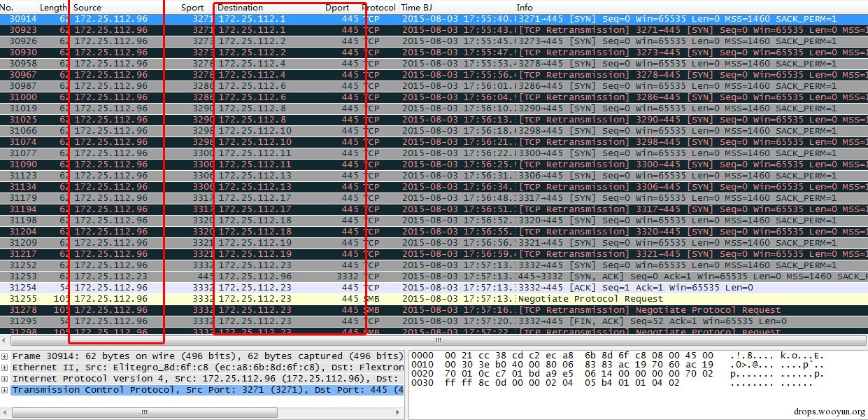Image resolution: width=868 pixels, height=420 pixels.
Task: Sort by the Protocol column header
Action: point(380,7)
